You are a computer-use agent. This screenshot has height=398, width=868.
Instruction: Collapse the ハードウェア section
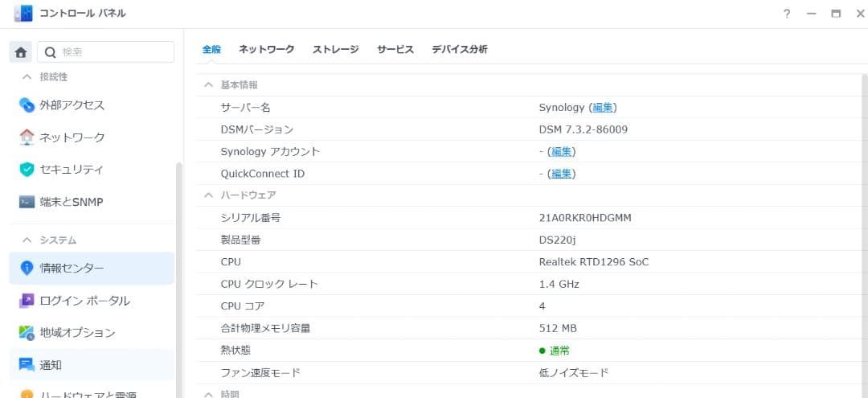point(208,195)
